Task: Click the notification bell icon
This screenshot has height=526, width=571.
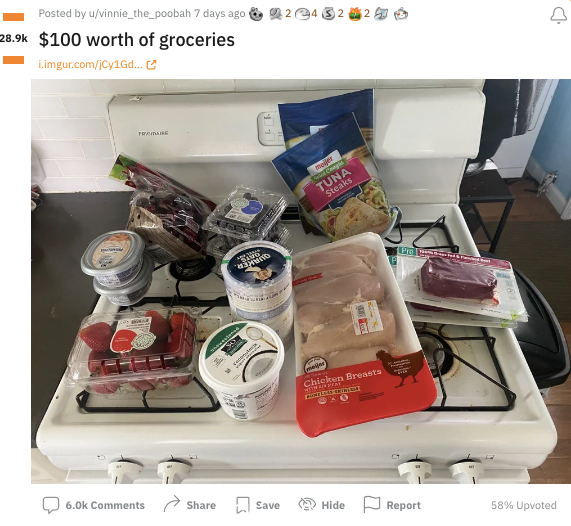Action: tap(558, 15)
